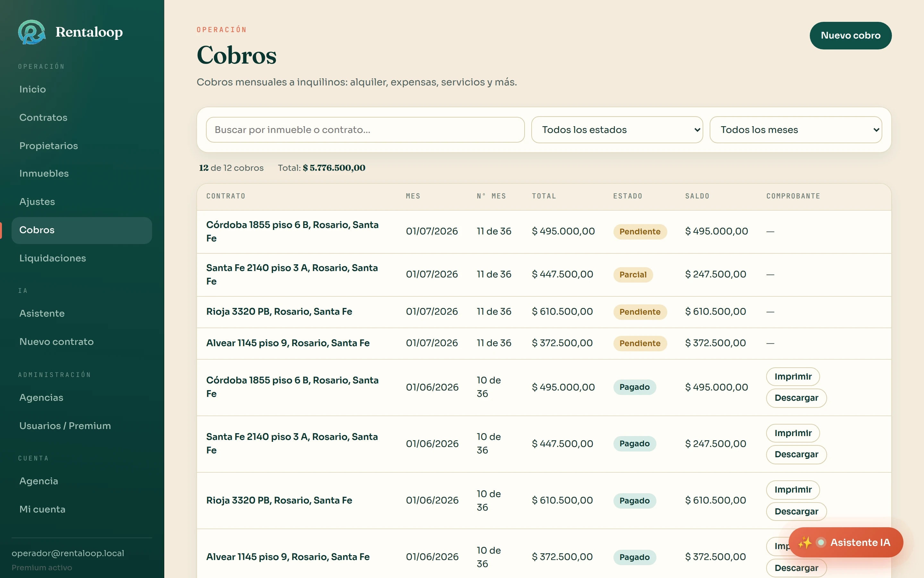Click Alvear 1145 piso 9 July contract
This screenshot has width=924, height=578.
pyautogui.click(x=288, y=343)
